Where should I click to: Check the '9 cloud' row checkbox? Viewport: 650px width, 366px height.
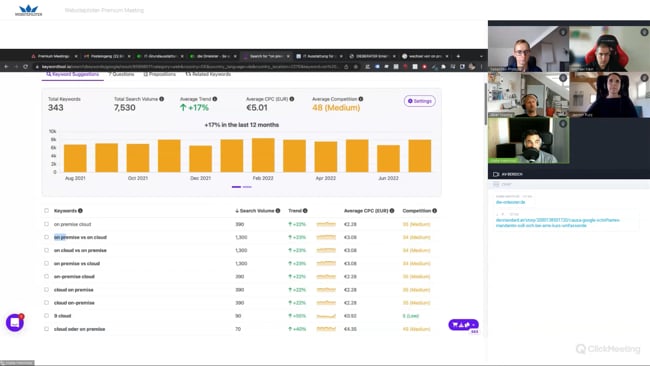(46, 316)
